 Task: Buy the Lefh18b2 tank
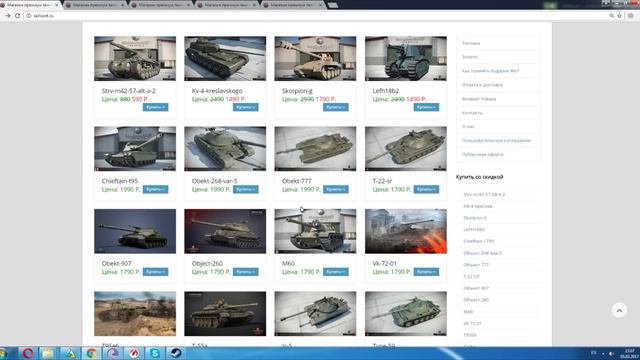(426, 107)
